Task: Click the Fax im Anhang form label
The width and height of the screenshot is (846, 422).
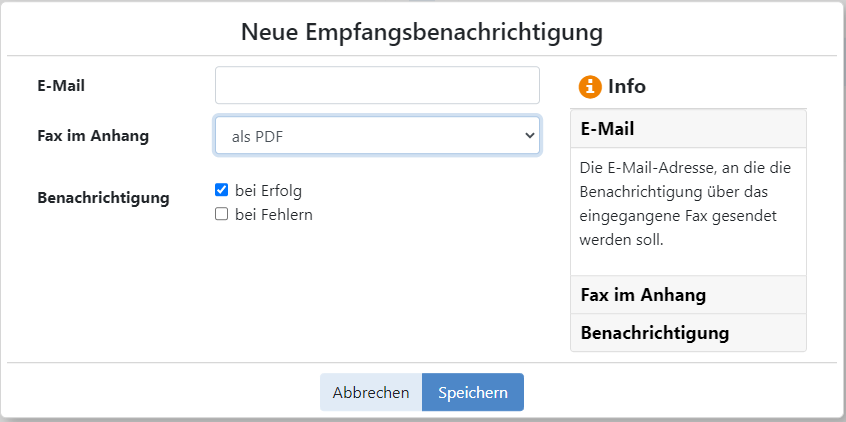Action: pos(93,135)
